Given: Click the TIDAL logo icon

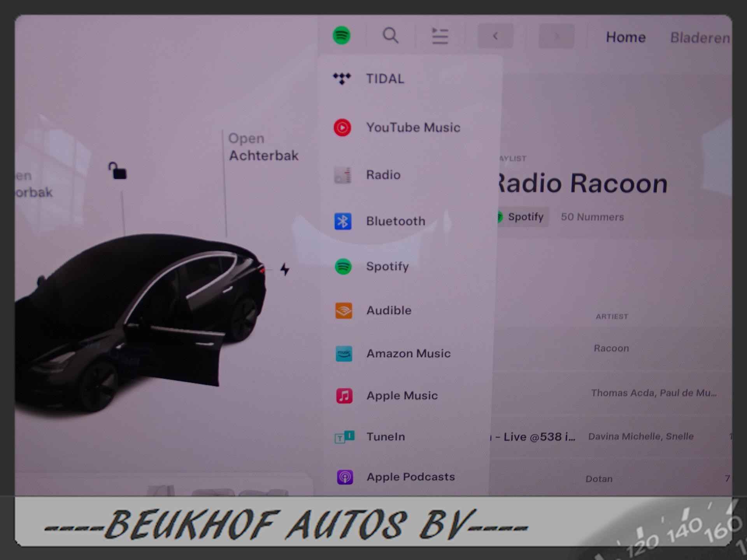Looking at the screenshot, I should [342, 79].
